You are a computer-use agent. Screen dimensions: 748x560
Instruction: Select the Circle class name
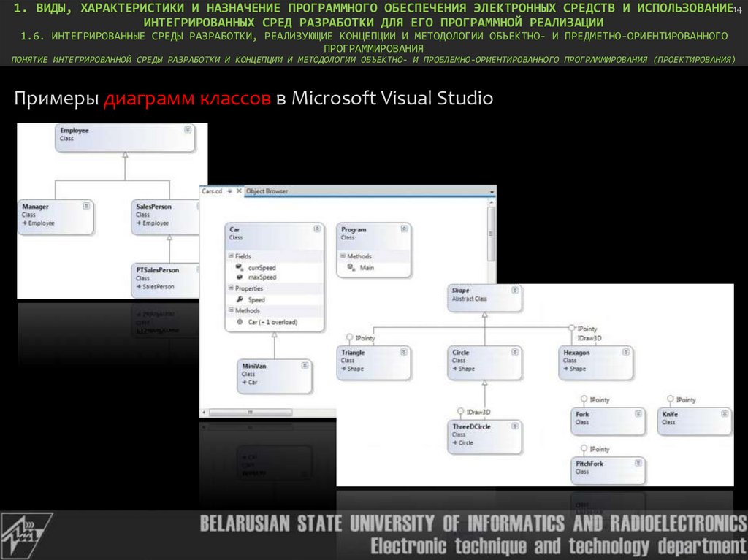click(461, 353)
